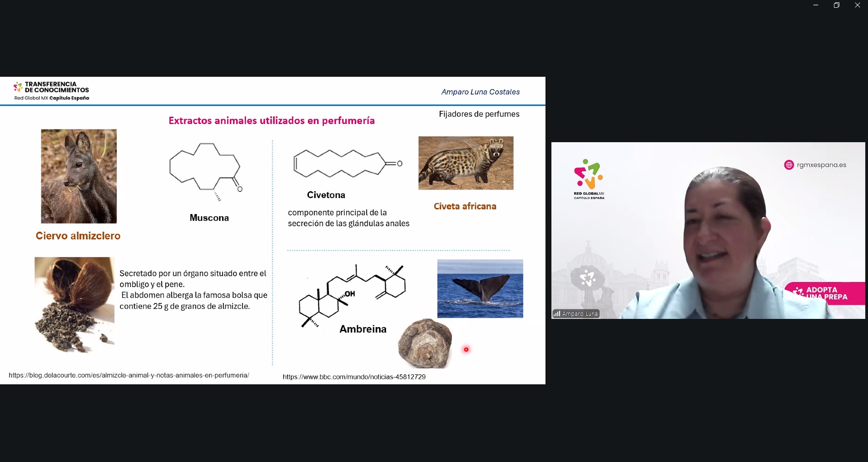
Task: Select the Civeta africana animal photo
Action: tap(466, 163)
